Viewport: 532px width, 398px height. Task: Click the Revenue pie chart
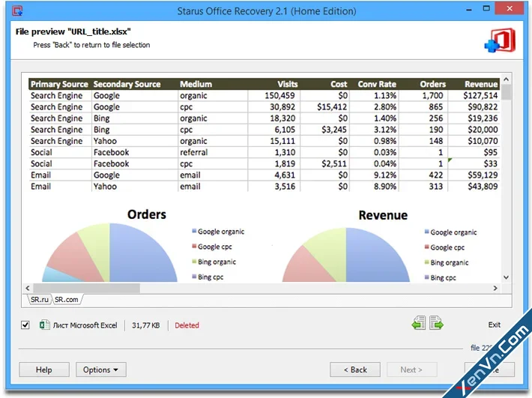point(346,255)
